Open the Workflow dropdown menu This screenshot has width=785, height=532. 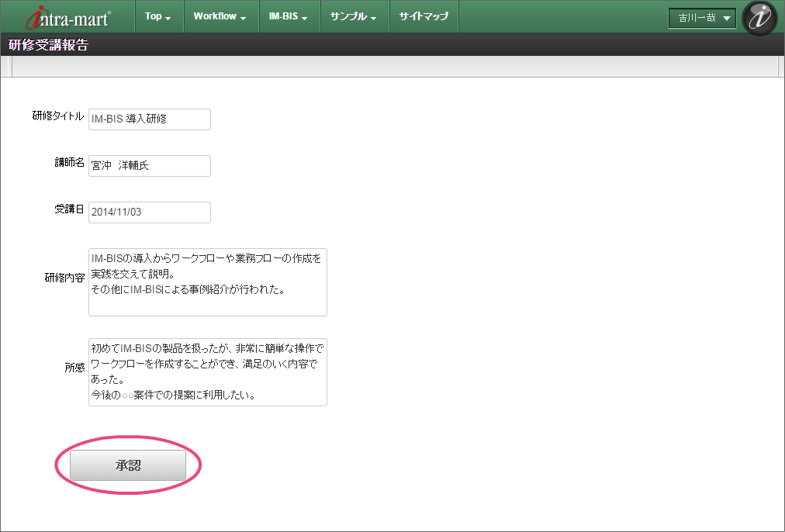tap(220, 16)
